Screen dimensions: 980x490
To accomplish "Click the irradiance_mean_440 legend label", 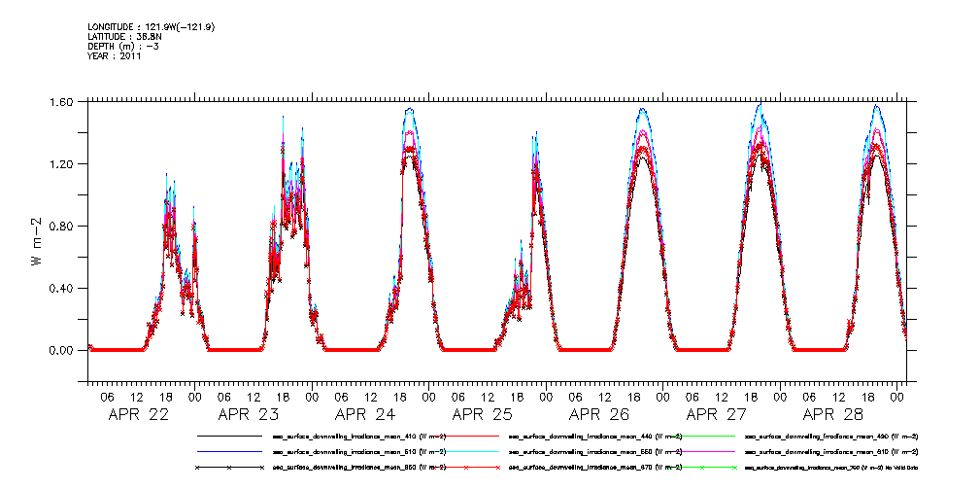I will click(595, 436).
